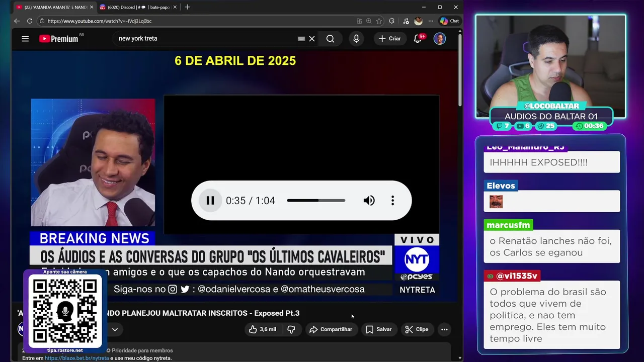Click the 'AUDIOS DO BALTAR 01' overlay title
The width and height of the screenshot is (644, 362).
coord(551,116)
